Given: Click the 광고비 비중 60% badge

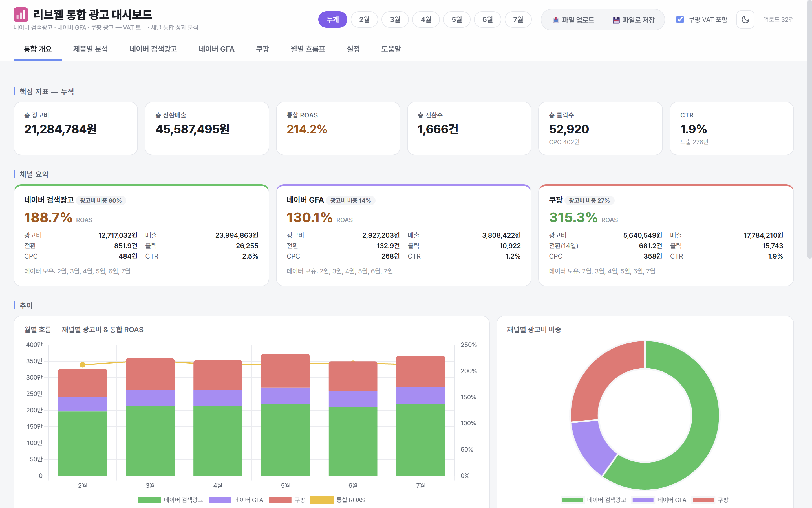Looking at the screenshot, I should 101,201.
